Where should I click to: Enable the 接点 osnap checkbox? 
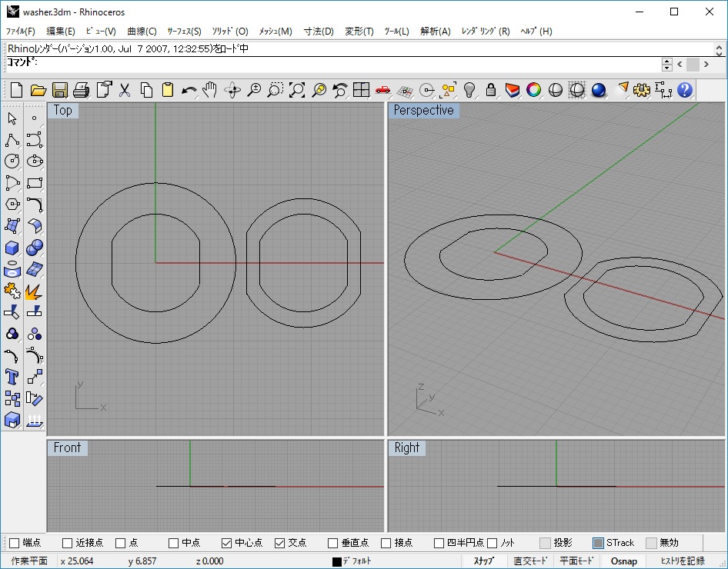[386, 543]
